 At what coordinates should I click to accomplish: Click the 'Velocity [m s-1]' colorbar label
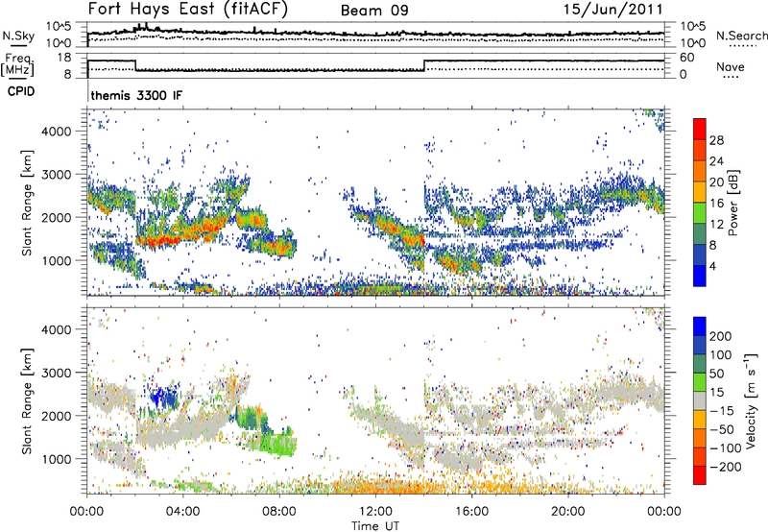click(x=751, y=400)
